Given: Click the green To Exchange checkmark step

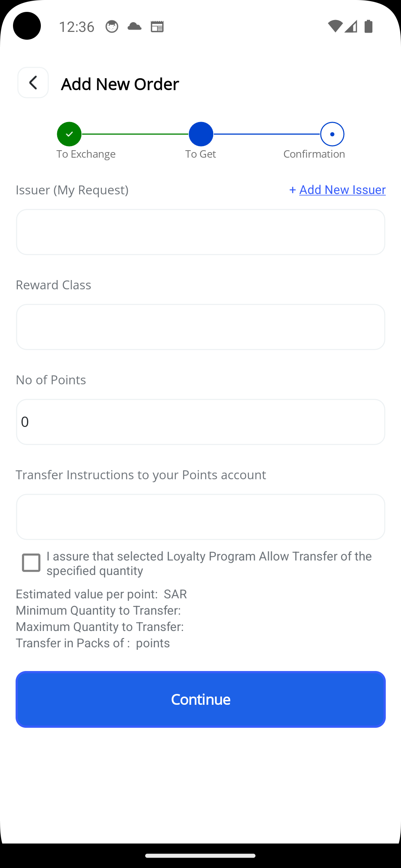Looking at the screenshot, I should 69,134.
